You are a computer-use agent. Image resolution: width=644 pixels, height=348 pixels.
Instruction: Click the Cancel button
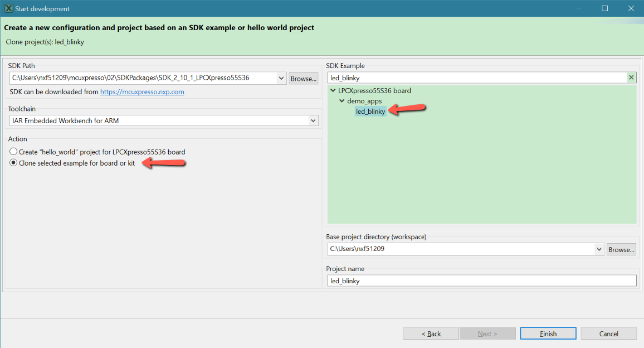608,333
